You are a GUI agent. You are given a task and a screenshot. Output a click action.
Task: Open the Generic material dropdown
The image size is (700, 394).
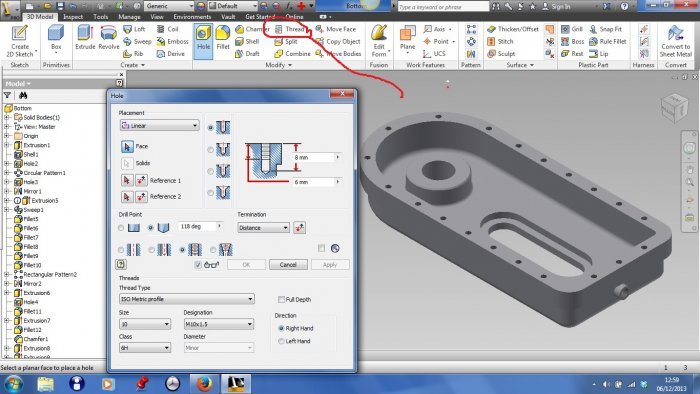coord(169,6)
